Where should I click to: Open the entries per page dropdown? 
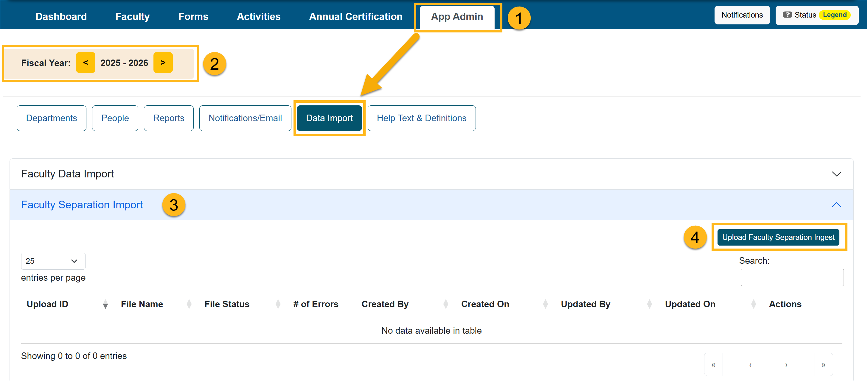(53, 261)
